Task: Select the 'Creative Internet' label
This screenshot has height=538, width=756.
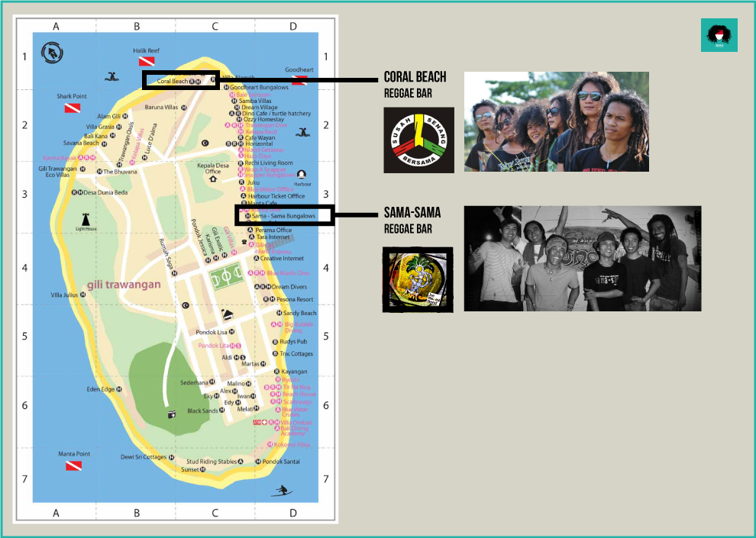Action: 282,259
